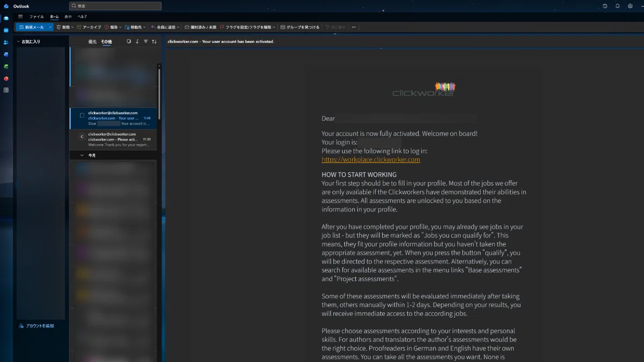Expand the 削除 dropdown arrow
Image resolution: width=644 pixels, height=362 pixels.
[x=72, y=27]
